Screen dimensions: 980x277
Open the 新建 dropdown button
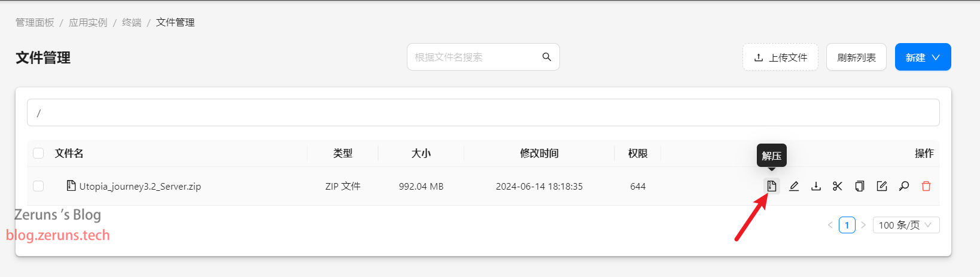point(923,57)
